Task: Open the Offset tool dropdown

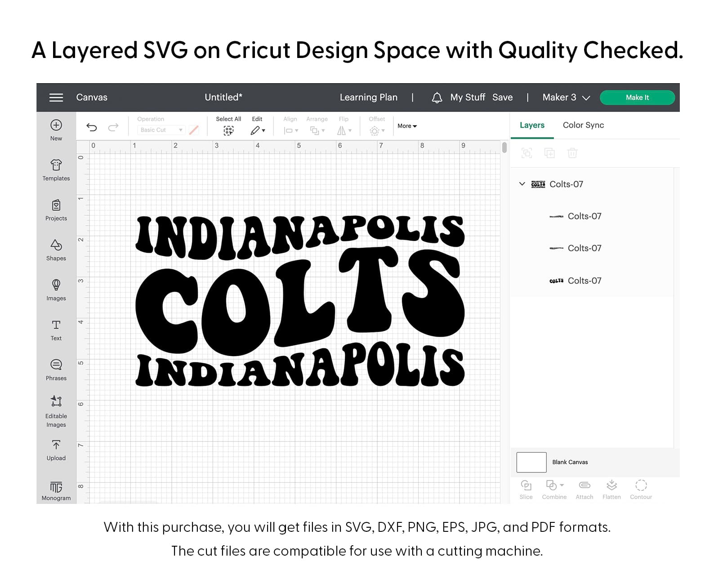Action: (377, 131)
